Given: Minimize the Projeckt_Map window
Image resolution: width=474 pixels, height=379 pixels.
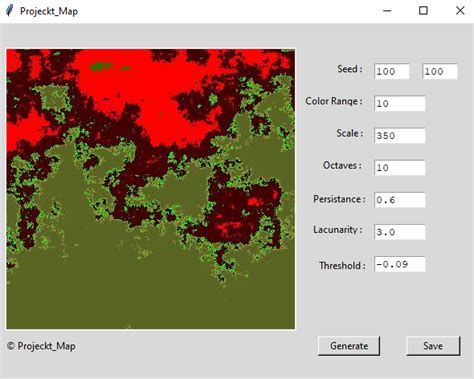Looking at the screenshot, I should pyautogui.click(x=387, y=11).
